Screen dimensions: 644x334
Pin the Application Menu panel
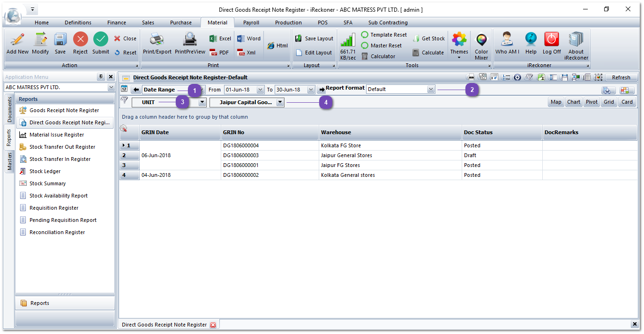tap(101, 77)
